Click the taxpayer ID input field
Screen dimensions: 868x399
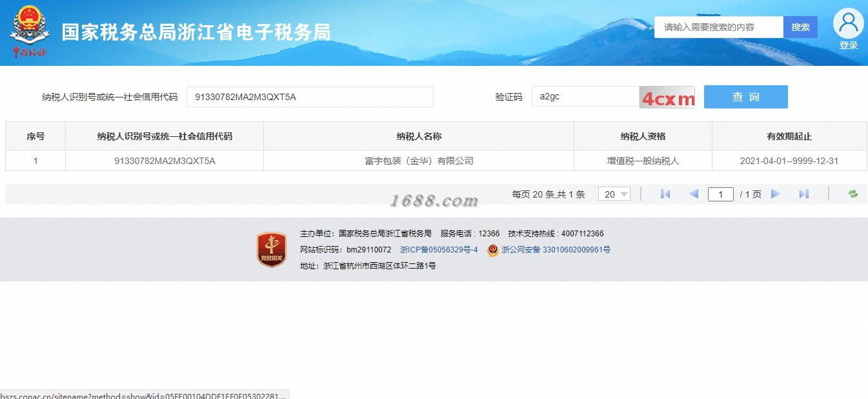pyautogui.click(x=310, y=97)
